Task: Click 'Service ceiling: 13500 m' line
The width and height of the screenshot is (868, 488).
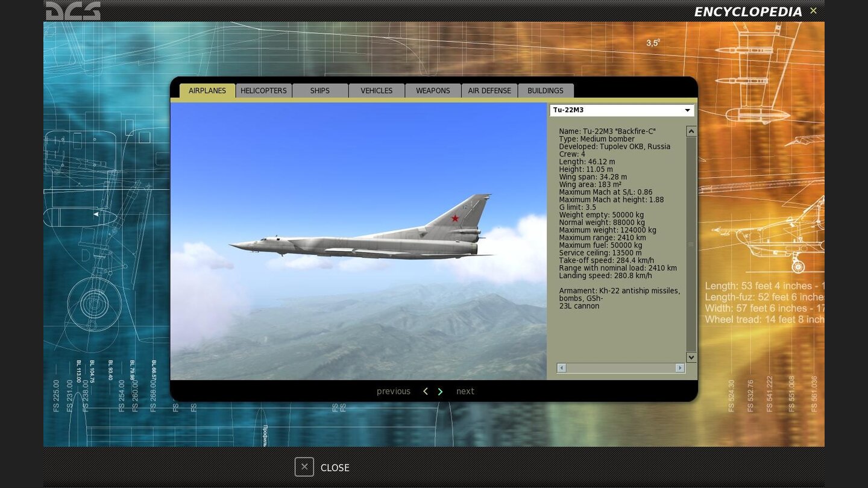Action: pyautogui.click(x=600, y=253)
